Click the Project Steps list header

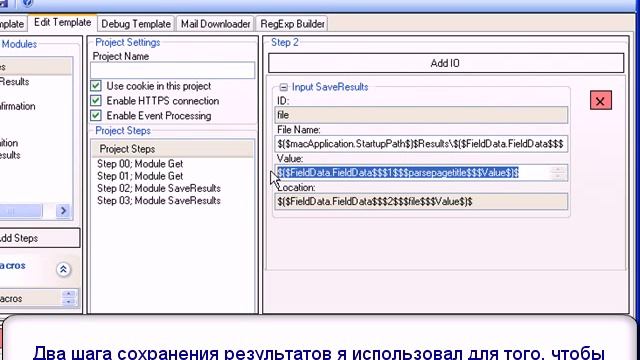[x=172, y=149]
